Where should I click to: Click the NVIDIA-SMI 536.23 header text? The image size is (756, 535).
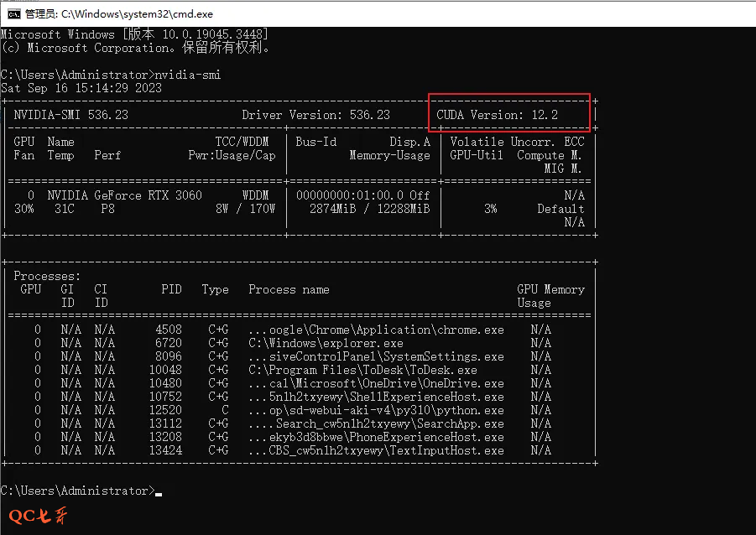(71, 115)
